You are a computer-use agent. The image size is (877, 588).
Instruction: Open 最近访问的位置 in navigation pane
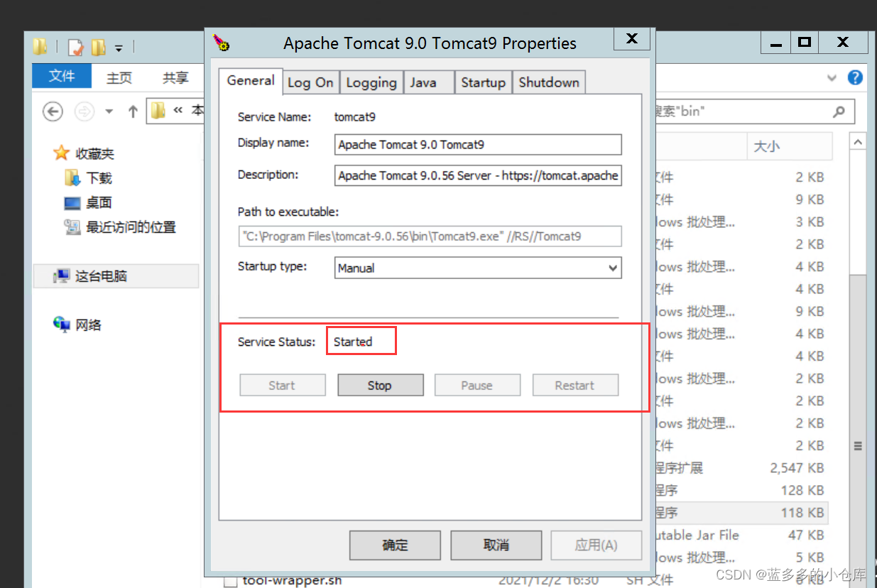(131, 227)
